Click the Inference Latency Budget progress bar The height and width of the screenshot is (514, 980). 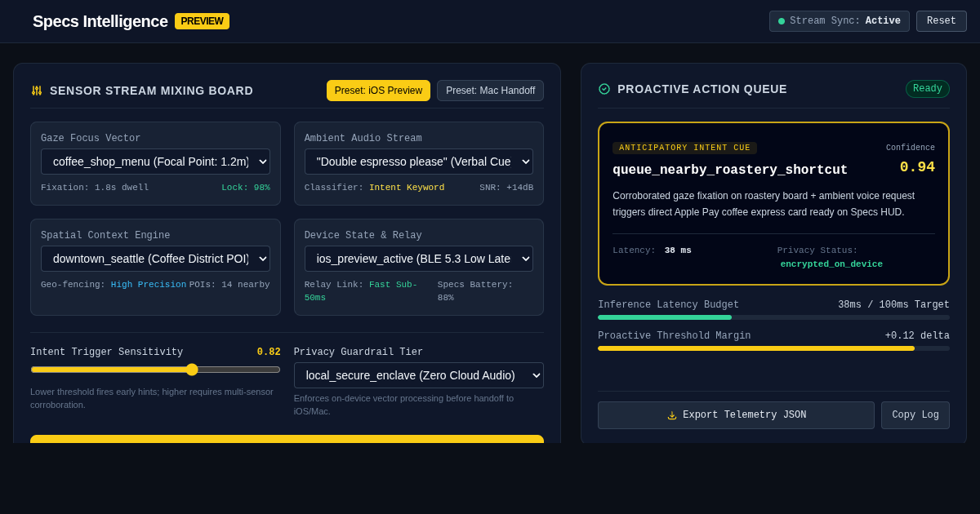point(773,317)
